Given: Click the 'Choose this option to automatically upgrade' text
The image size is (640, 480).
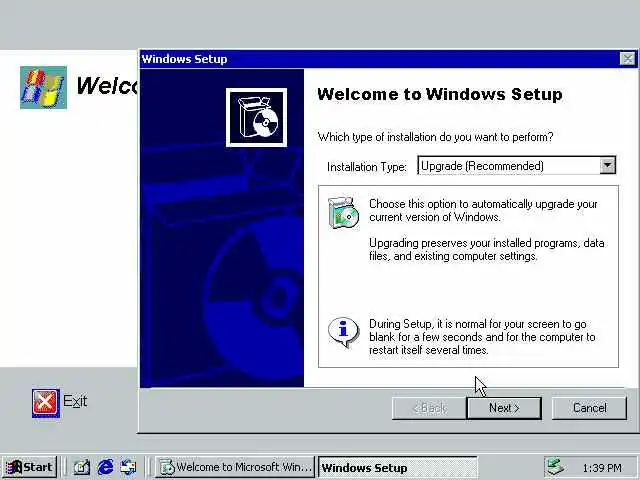Looking at the screenshot, I should (x=483, y=210).
